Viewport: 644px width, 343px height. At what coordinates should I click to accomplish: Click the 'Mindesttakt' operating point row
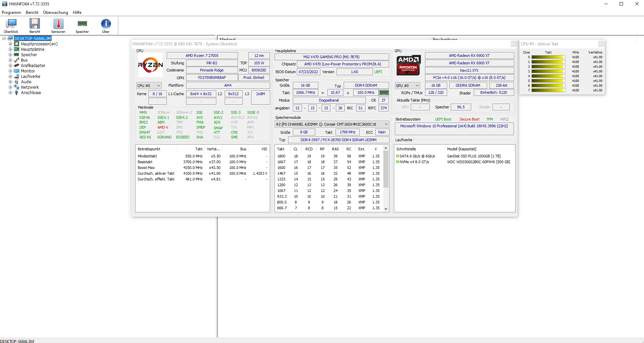(202, 156)
